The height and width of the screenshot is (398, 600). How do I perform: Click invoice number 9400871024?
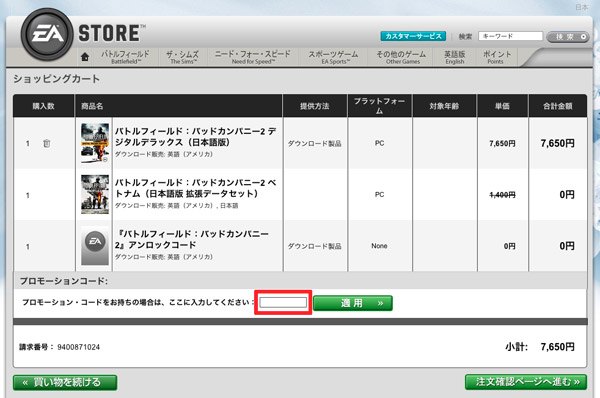(x=78, y=347)
